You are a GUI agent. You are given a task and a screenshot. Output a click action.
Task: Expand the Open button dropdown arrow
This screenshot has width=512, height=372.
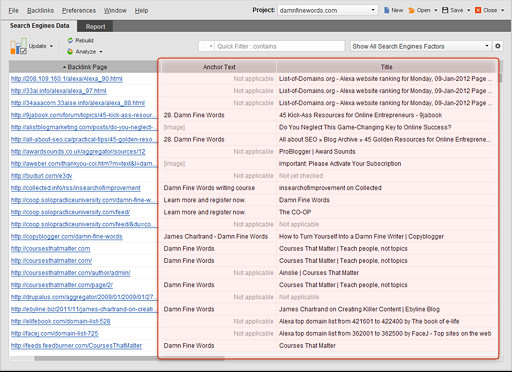[435, 10]
